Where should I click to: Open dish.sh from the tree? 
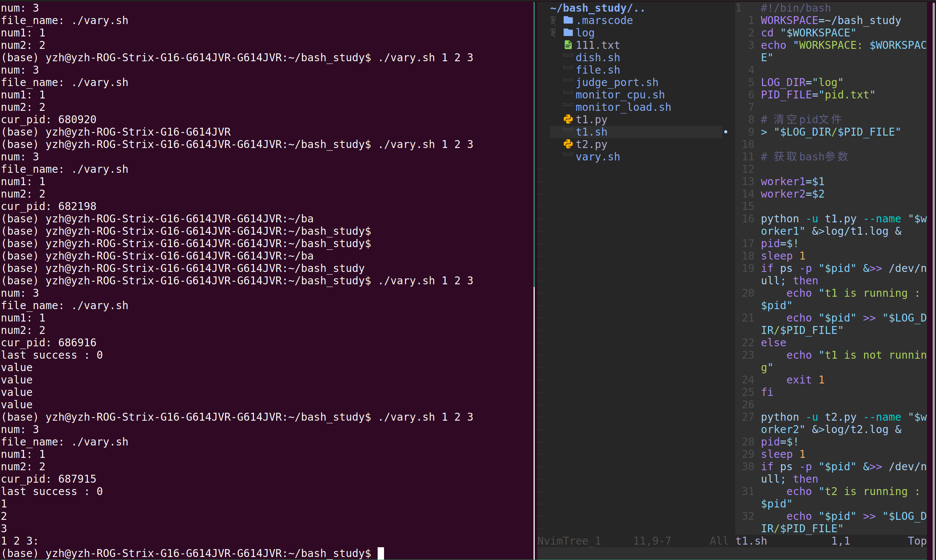coord(598,58)
